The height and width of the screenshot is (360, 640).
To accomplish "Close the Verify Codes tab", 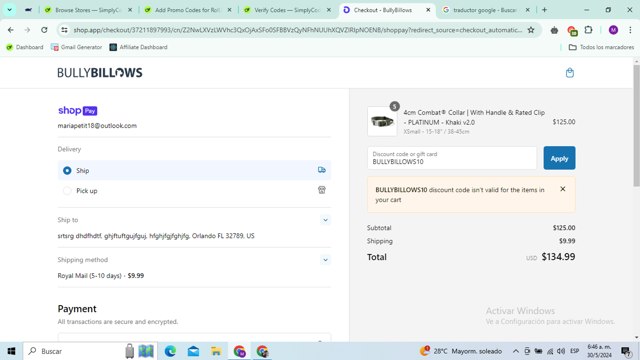I will tap(329, 10).
